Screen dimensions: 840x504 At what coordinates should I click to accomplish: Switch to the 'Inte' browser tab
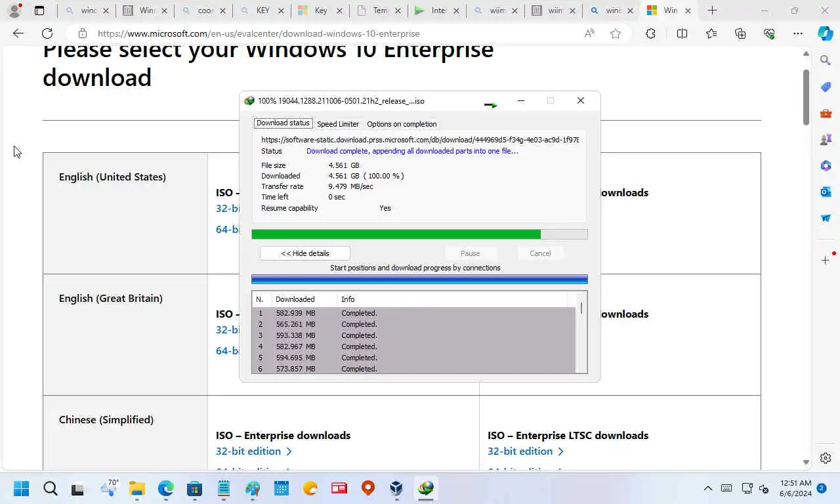437,10
